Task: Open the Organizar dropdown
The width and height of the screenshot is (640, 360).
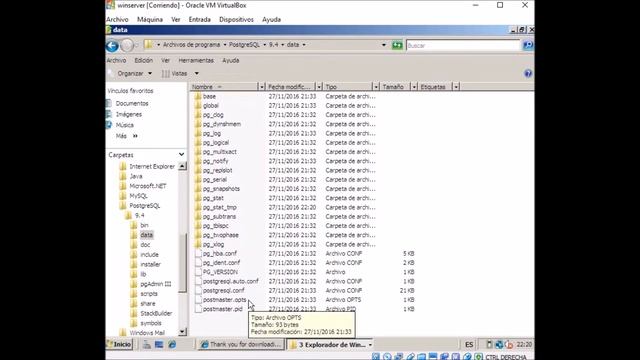Action: click(134, 73)
